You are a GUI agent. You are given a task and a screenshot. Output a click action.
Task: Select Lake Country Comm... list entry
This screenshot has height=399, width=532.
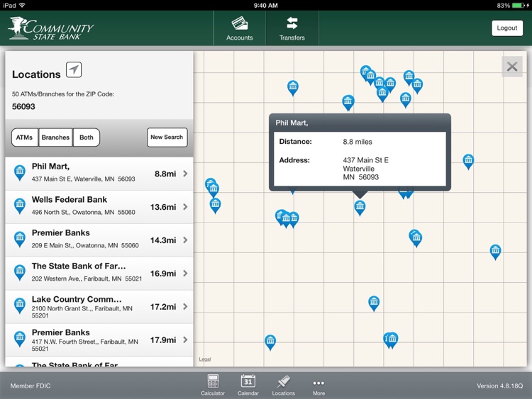coord(99,306)
